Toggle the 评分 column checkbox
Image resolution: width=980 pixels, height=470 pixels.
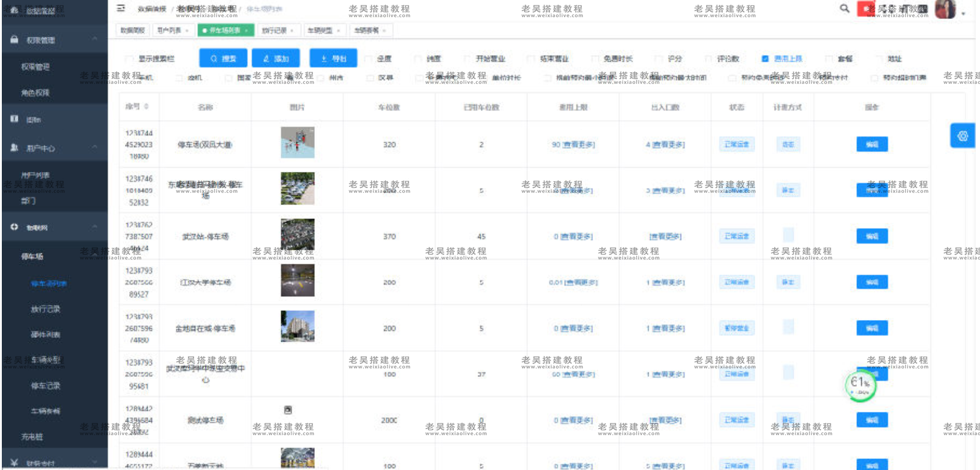click(x=659, y=59)
